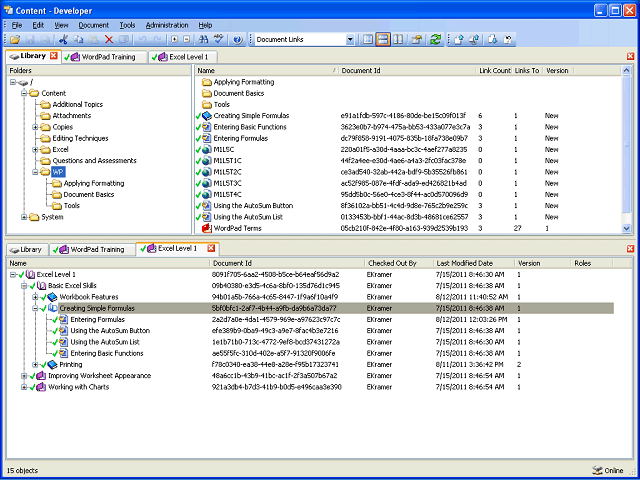Image resolution: width=640 pixels, height=480 pixels.
Task: Click the Creating Simple Formulas book icon in Library list
Action: point(207,116)
